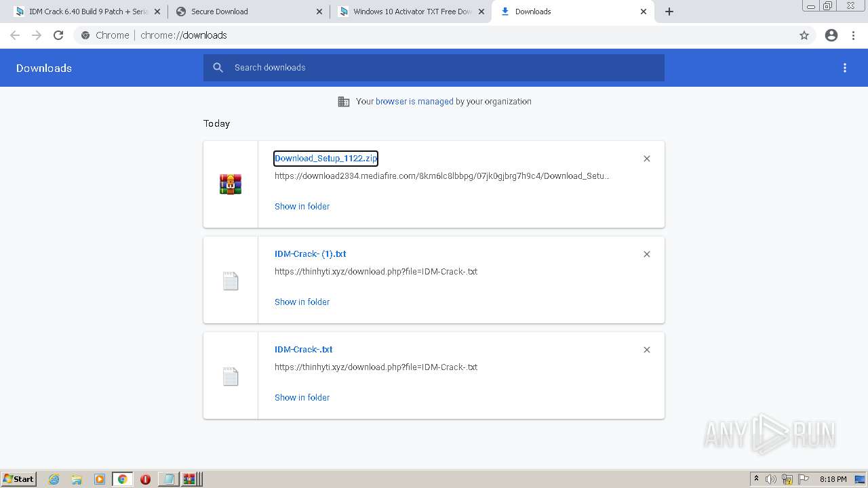
Task: Show IDM-Crack-.txt in folder
Action: [x=302, y=398]
